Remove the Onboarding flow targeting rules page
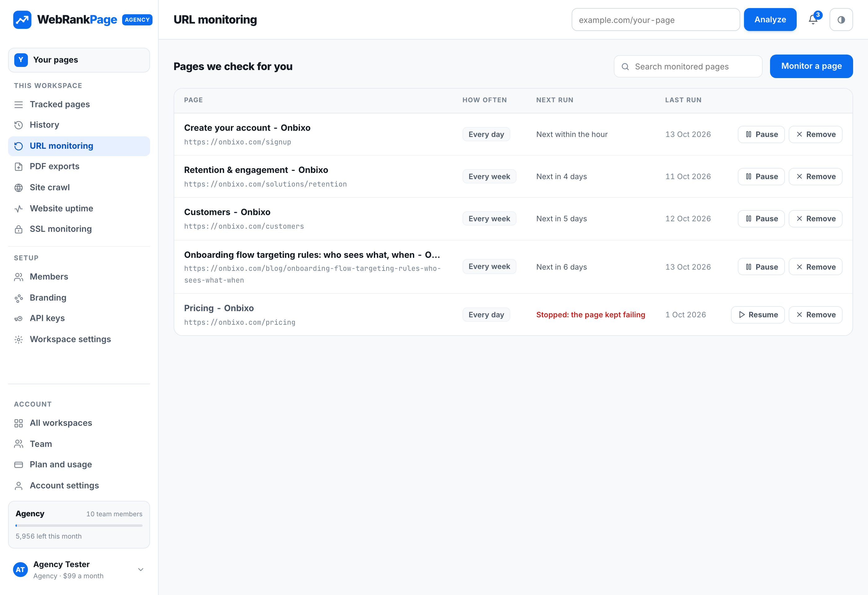 815,267
